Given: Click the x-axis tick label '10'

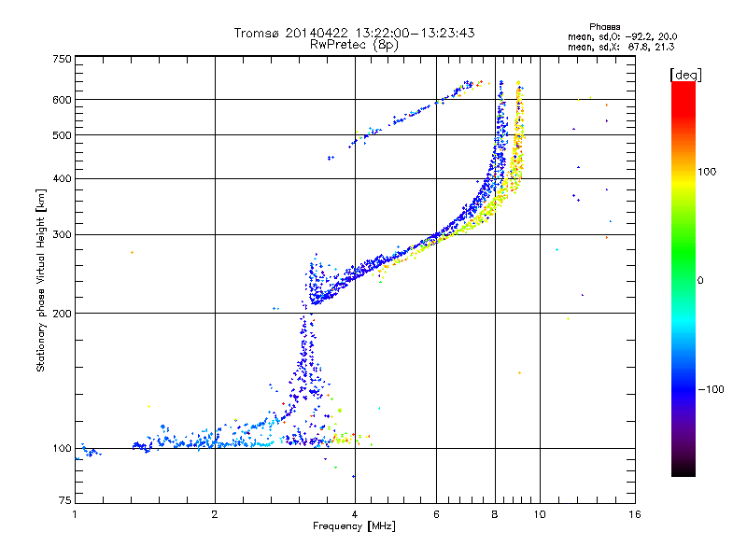Looking at the screenshot, I should click(540, 514).
